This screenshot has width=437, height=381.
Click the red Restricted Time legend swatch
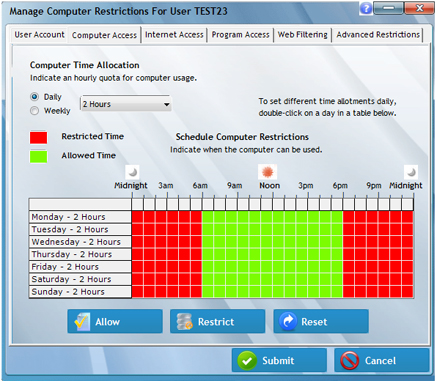tap(39, 137)
